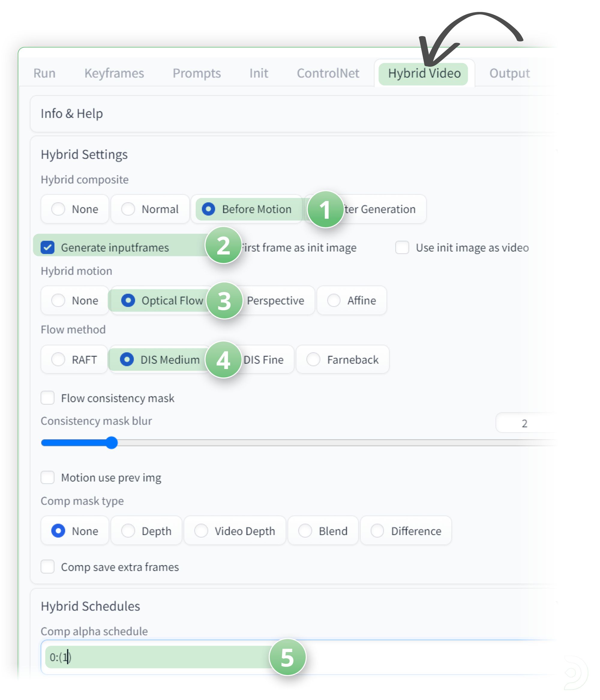Expand the Info & Help section
The height and width of the screenshot is (700, 600).
click(72, 113)
